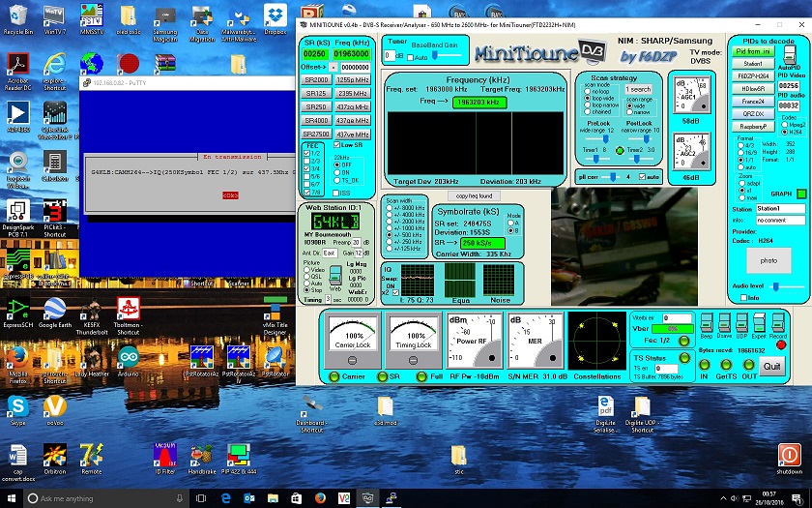Screen dimensions: 812x508
Task: Click the Windows Start button
Action: pos(11,498)
